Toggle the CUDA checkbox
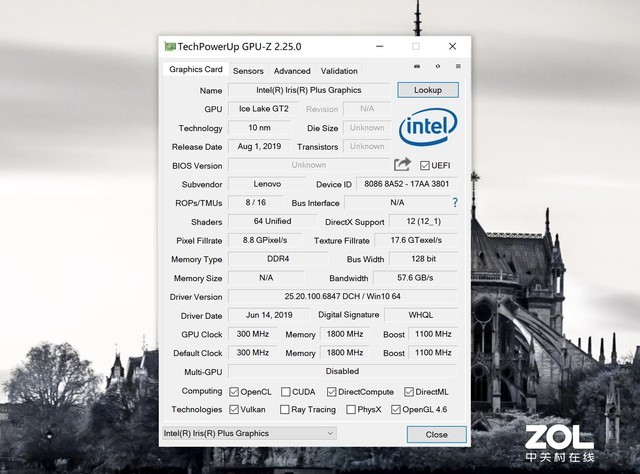The width and height of the screenshot is (640, 474). click(x=286, y=392)
